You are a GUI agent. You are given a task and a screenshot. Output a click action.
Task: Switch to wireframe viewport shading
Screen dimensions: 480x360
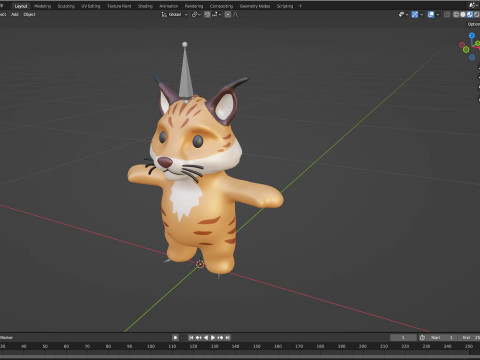tap(456, 14)
